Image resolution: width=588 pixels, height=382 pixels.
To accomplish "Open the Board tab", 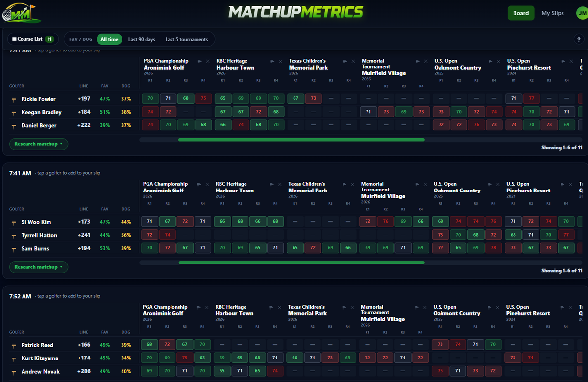I will coord(521,13).
